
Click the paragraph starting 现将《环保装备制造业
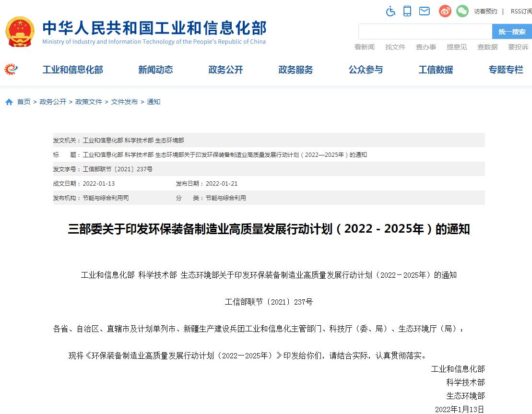[x=248, y=355]
